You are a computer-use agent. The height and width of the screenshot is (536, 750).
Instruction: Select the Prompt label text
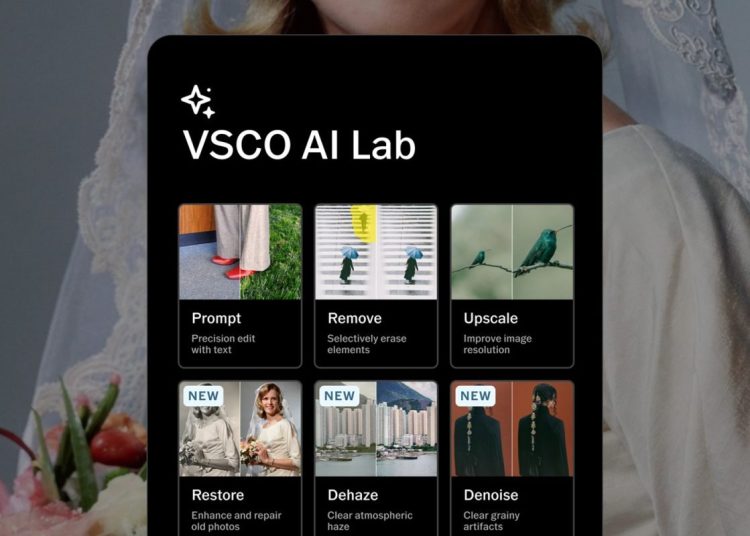[216, 318]
